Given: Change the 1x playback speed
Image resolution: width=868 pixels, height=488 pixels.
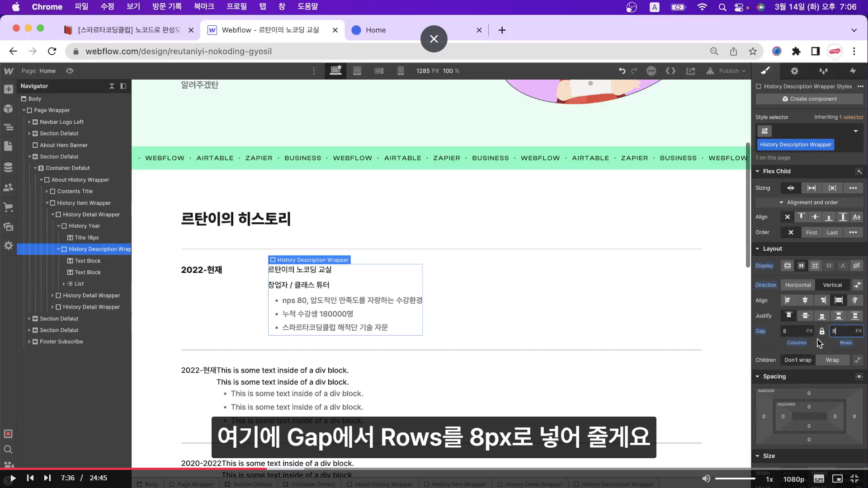Looking at the screenshot, I should 769,479.
